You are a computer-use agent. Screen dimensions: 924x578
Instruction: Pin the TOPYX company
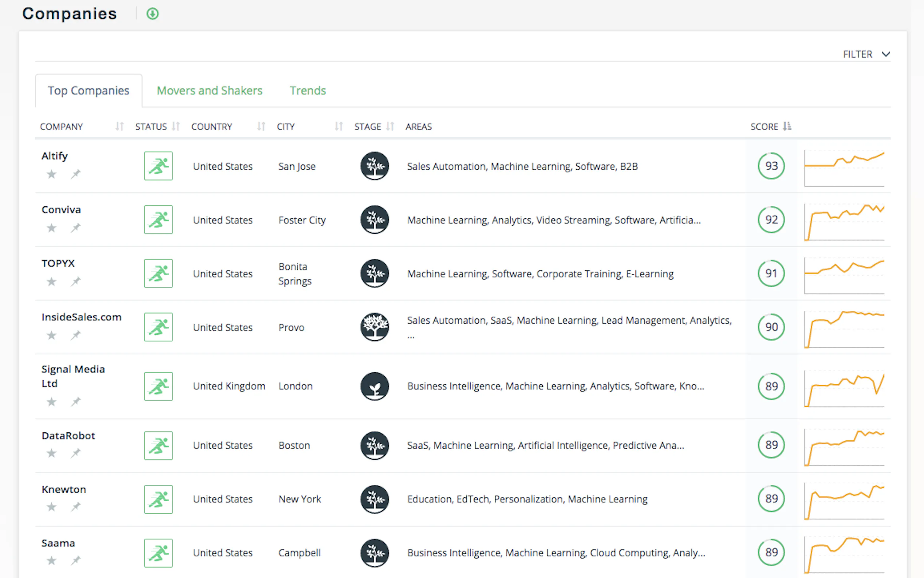click(76, 281)
